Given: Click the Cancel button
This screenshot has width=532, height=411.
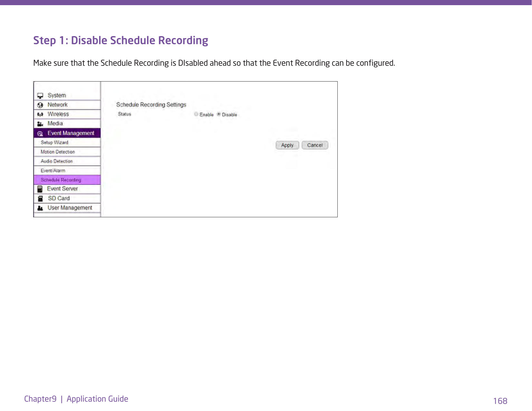Looking at the screenshot, I should (315, 145).
